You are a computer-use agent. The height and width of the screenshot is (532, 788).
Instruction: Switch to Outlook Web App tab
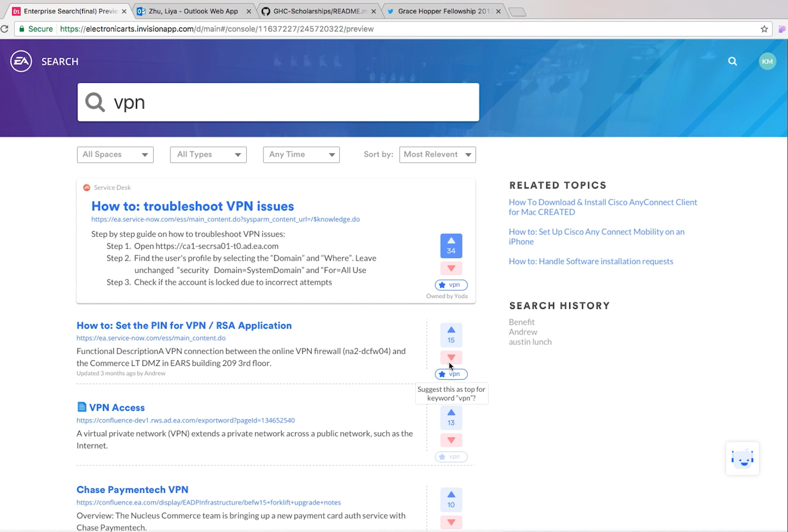[x=193, y=11]
